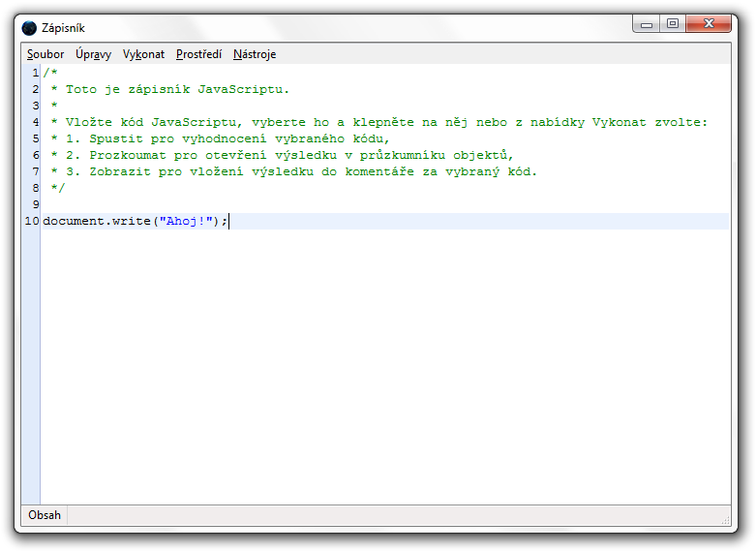756x551 pixels.
Task: Click the Zápisník title bar text
Action: pos(63,28)
